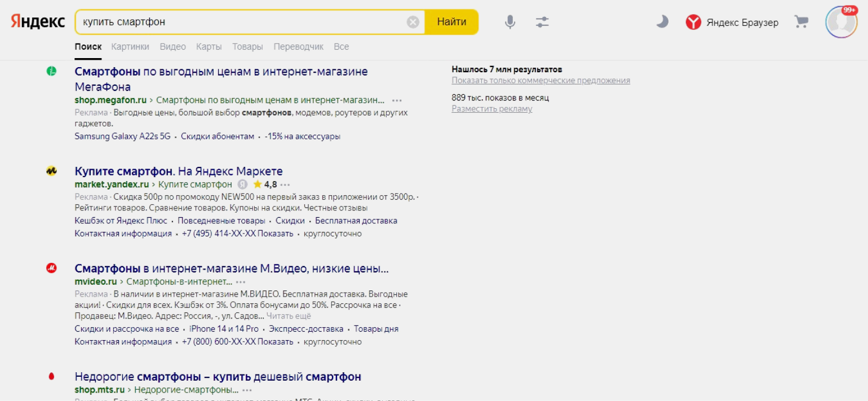The width and height of the screenshot is (868, 401).
Task: Open the user profile avatar
Action: pyautogui.click(x=842, y=22)
